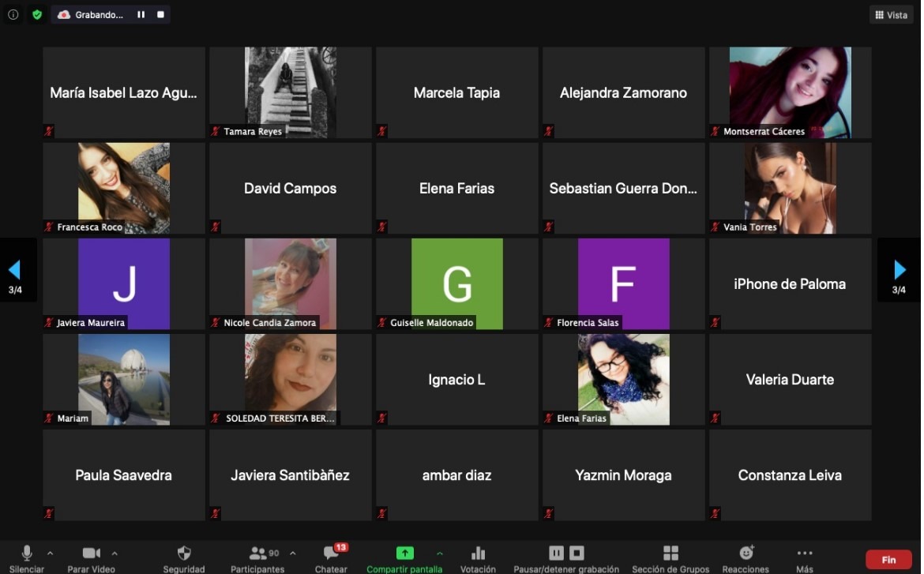
Task: Open the Reacciones emoji menu
Action: (x=746, y=553)
